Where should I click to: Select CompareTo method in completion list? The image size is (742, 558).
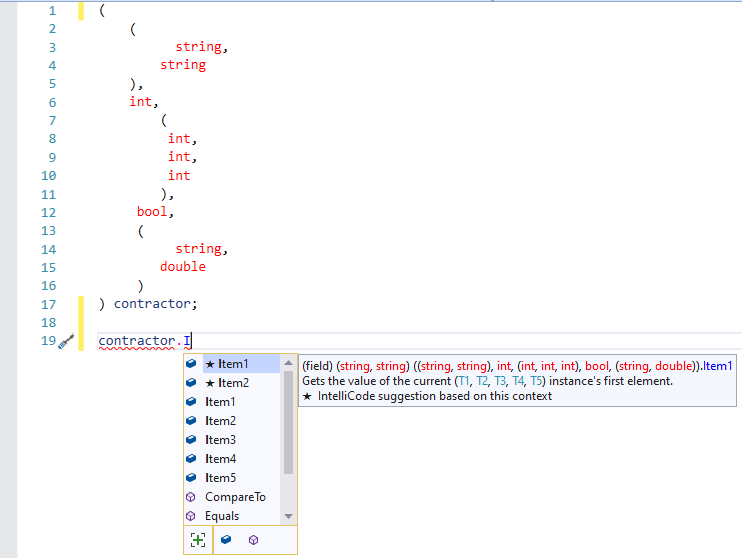(241, 496)
